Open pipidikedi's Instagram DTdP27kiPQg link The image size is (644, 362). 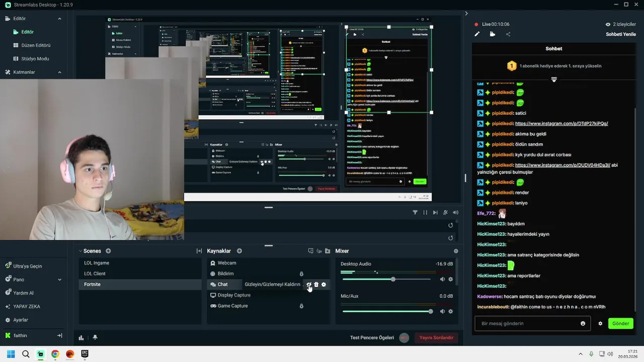561,124
